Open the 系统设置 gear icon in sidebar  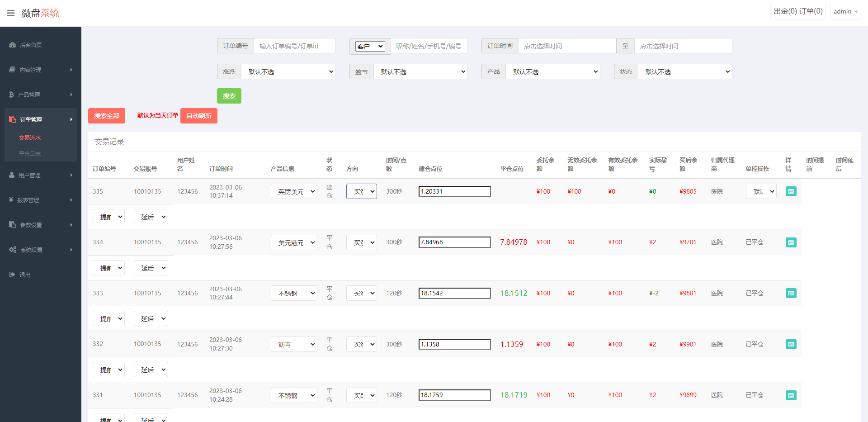(x=13, y=249)
